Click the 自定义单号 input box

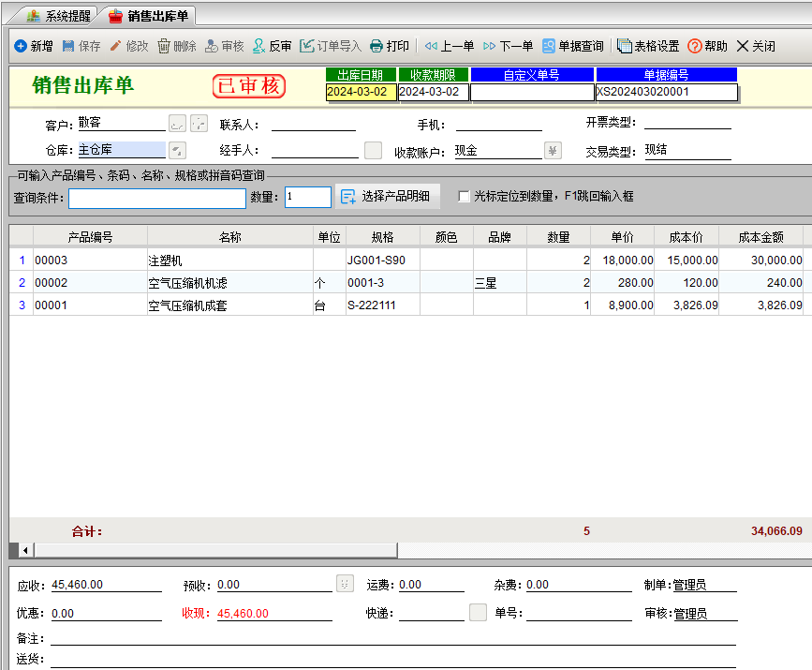point(532,92)
